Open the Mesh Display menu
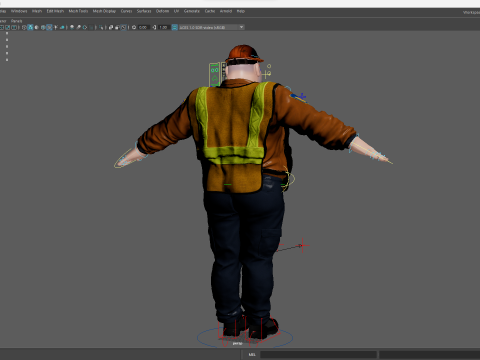Screen dimensions: 480x360 [x=104, y=11]
